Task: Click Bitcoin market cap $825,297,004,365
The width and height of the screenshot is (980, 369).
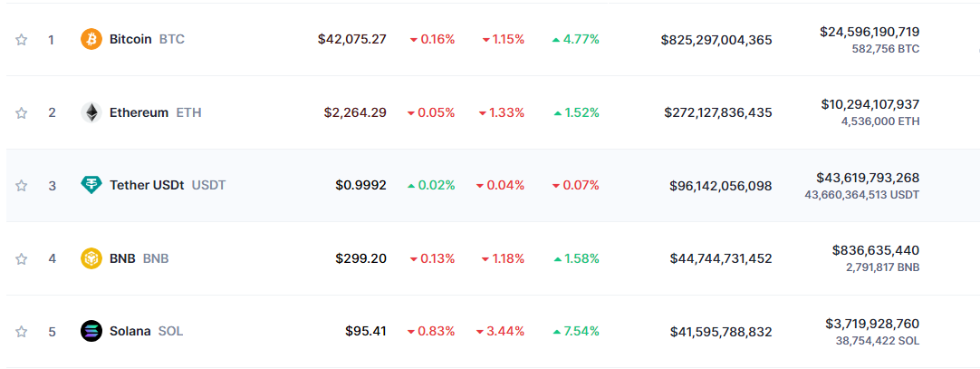Action: click(x=716, y=40)
